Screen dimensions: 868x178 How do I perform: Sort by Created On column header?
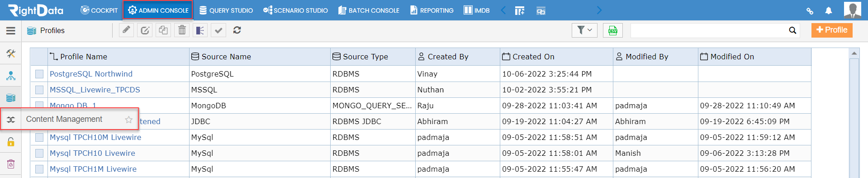[556, 57]
